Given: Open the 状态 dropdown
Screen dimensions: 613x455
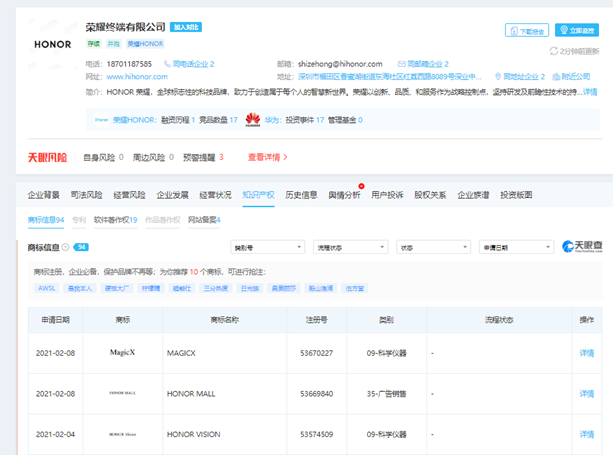Looking at the screenshot, I should click(x=433, y=247).
